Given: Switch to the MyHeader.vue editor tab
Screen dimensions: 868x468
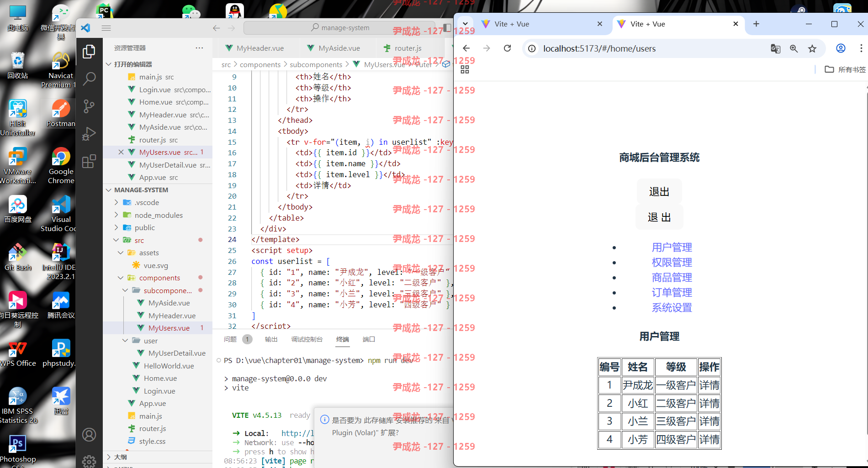Looking at the screenshot, I should pos(254,48).
